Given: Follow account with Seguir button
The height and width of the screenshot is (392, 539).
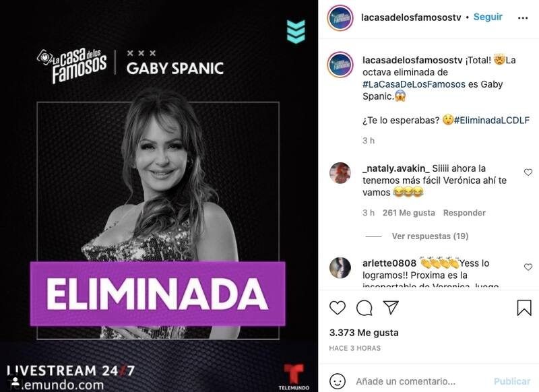Looking at the screenshot, I should (x=488, y=17).
